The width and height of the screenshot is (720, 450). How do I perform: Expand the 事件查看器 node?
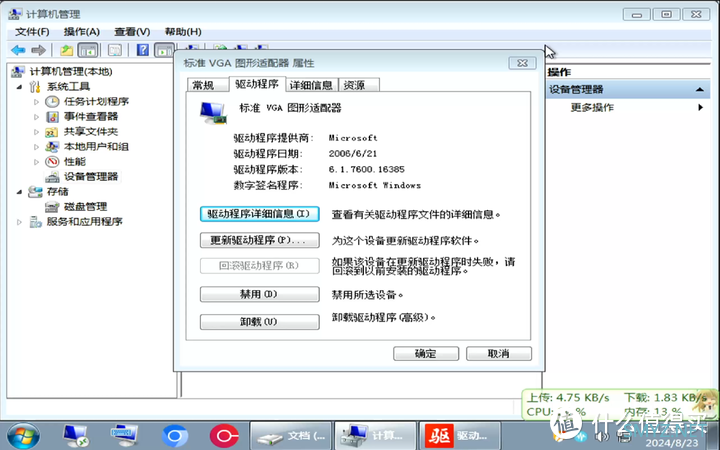point(36,117)
